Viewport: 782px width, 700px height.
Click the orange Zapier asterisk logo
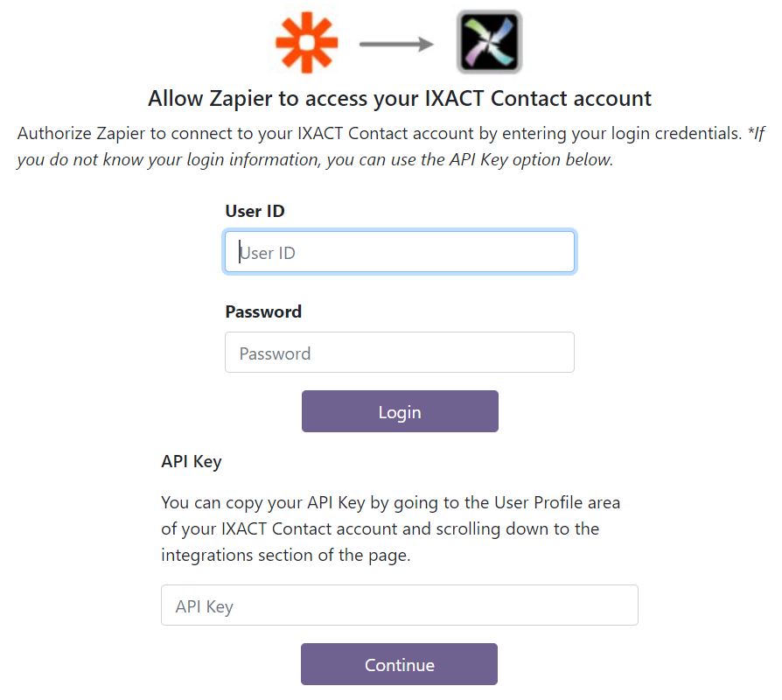(307, 42)
